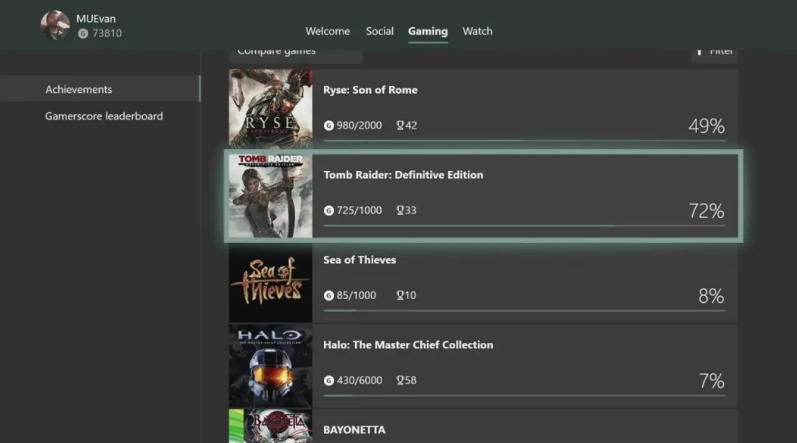Click the MUEvan gamertag text
Viewport: 797px width, 443px height.
point(96,19)
